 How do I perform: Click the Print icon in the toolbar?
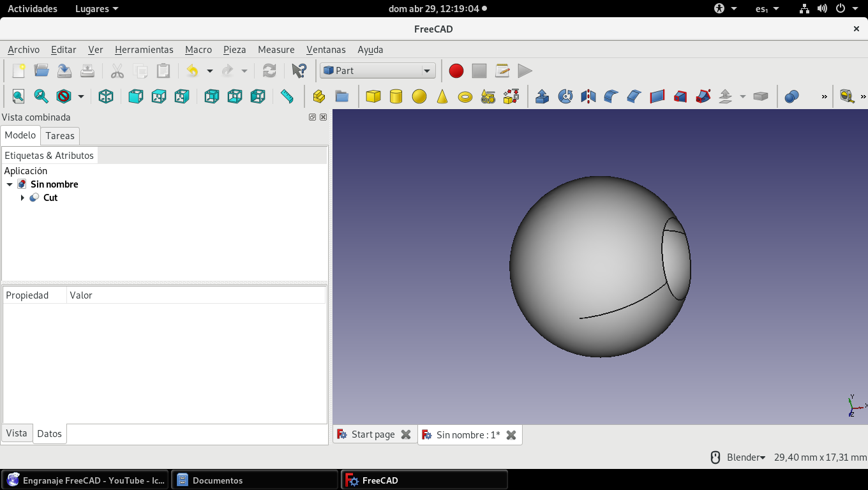[x=87, y=71]
